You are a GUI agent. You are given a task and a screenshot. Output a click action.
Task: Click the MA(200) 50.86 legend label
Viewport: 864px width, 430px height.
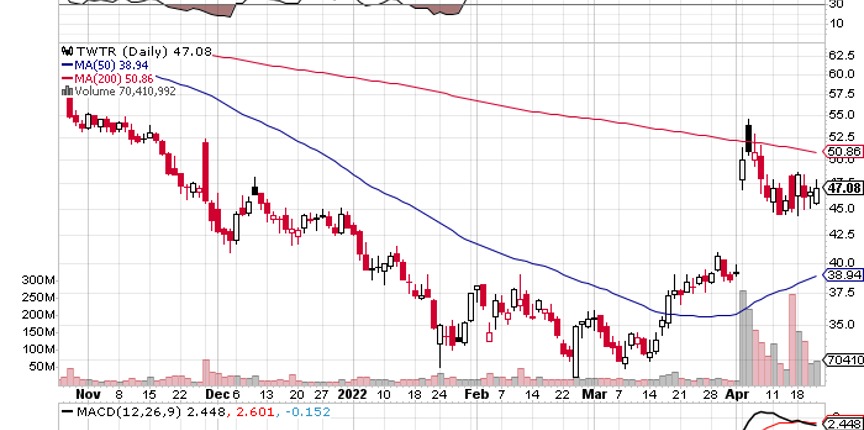[118, 77]
